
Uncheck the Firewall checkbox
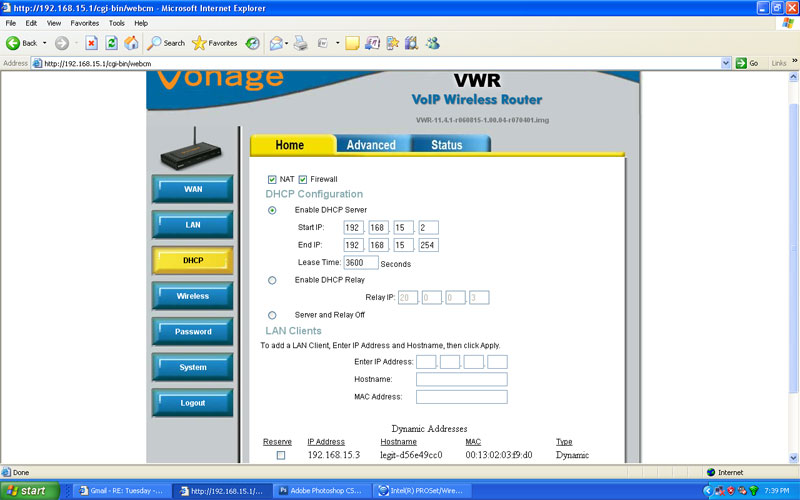pyautogui.click(x=303, y=180)
